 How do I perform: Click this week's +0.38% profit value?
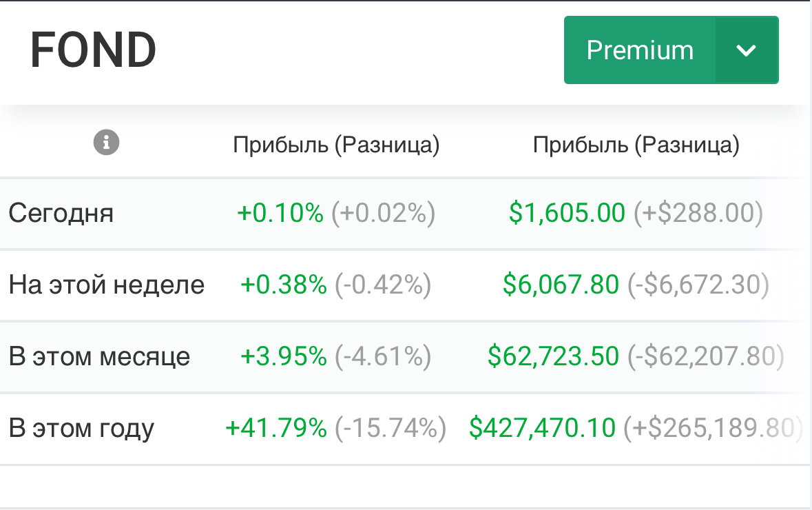[x=284, y=285]
